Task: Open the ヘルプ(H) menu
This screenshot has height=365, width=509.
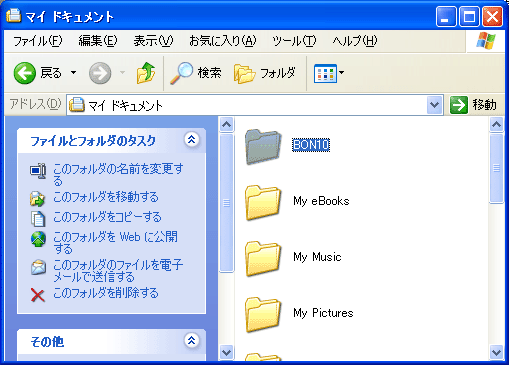Action: pos(355,41)
